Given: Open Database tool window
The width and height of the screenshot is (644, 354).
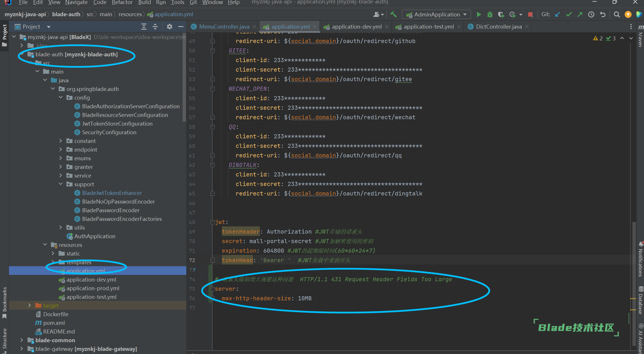Looking at the screenshot, I should point(641,300).
